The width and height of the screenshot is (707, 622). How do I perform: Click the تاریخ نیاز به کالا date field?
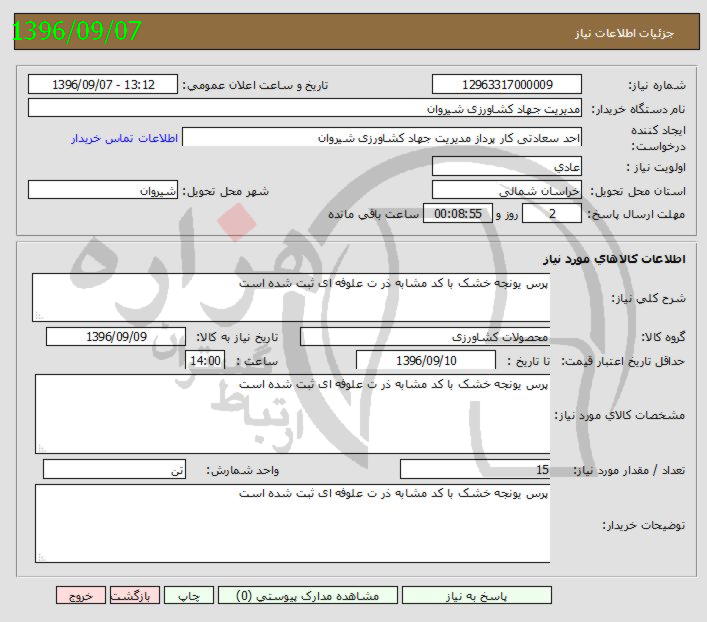pos(116,337)
